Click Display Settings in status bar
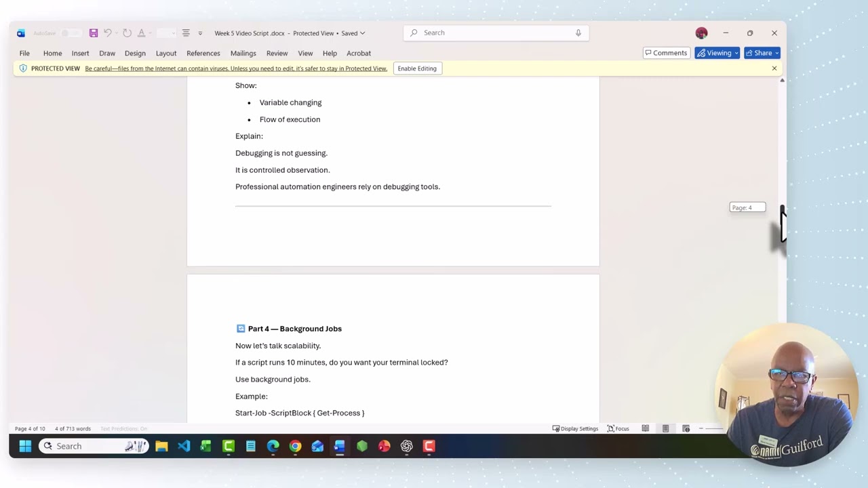The height and width of the screenshot is (488, 868). point(575,428)
